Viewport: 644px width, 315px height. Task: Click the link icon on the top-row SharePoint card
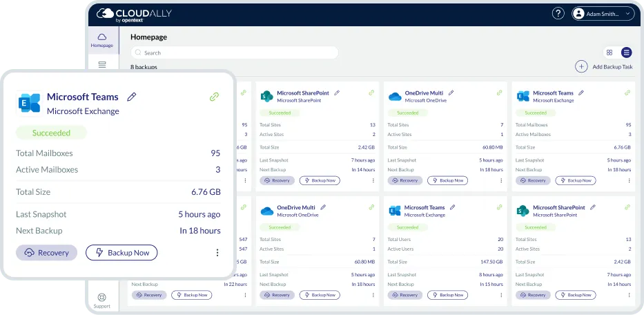point(371,93)
